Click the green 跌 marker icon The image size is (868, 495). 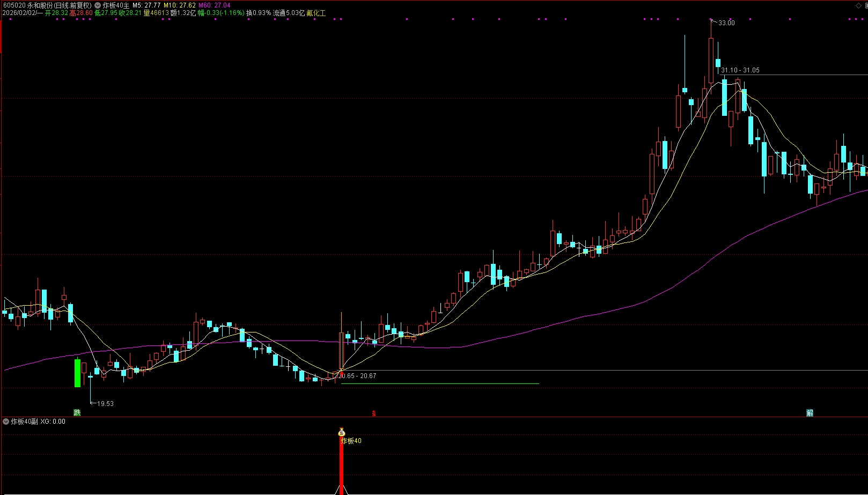77,412
